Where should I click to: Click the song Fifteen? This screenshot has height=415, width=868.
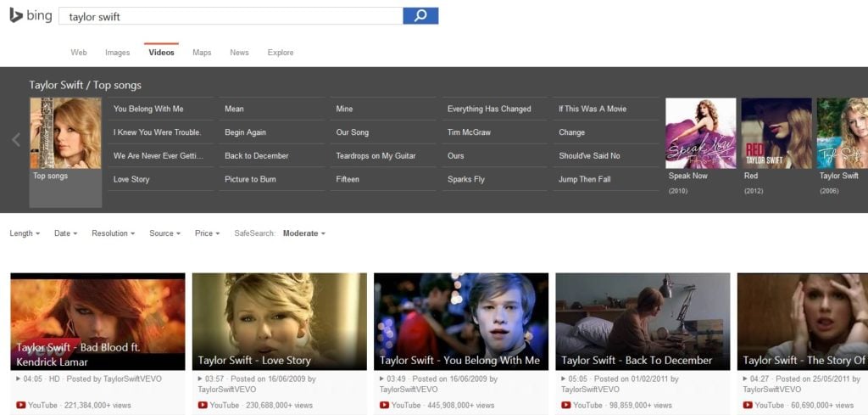point(348,179)
